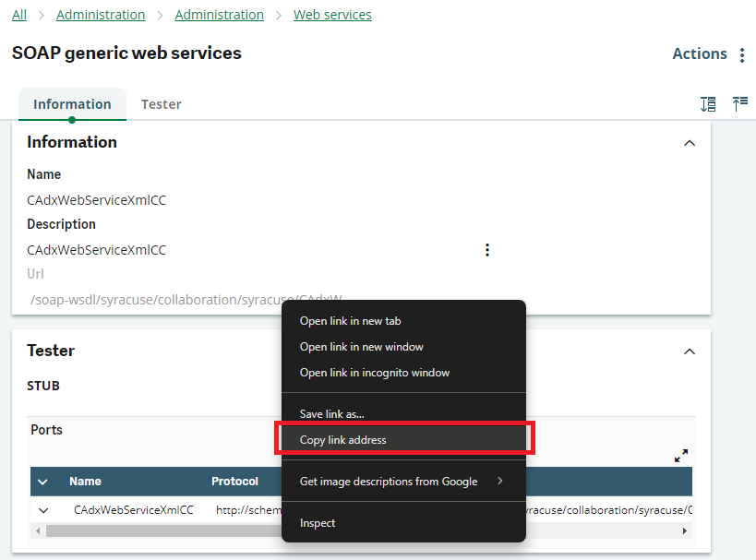756x560 pixels.
Task: Choose Copy link address from context menu
Action: tap(342, 440)
